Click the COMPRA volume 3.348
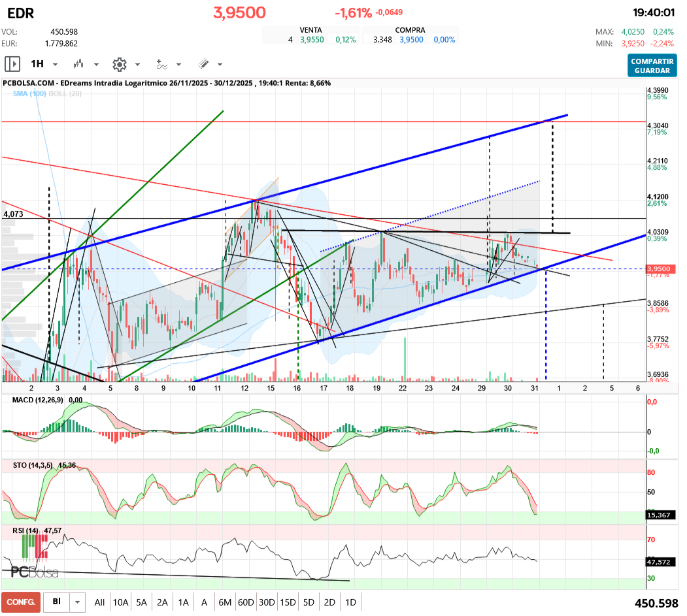Image resolution: width=687 pixels, height=616 pixels. click(382, 40)
